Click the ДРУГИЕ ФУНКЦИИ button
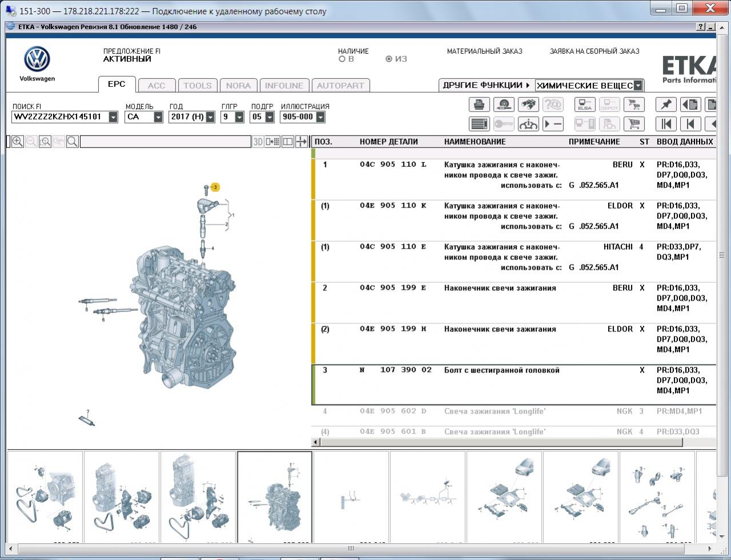 pyautogui.click(x=486, y=85)
